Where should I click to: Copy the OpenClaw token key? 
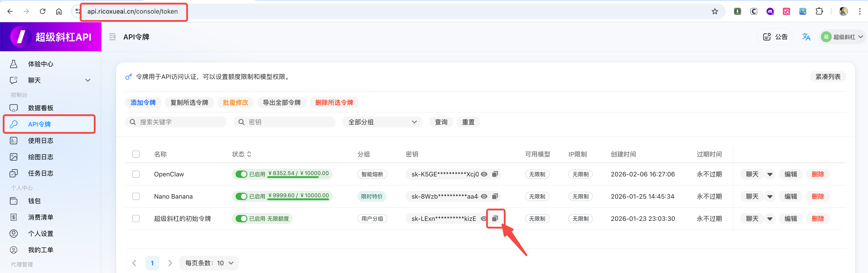click(x=495, y=174)
